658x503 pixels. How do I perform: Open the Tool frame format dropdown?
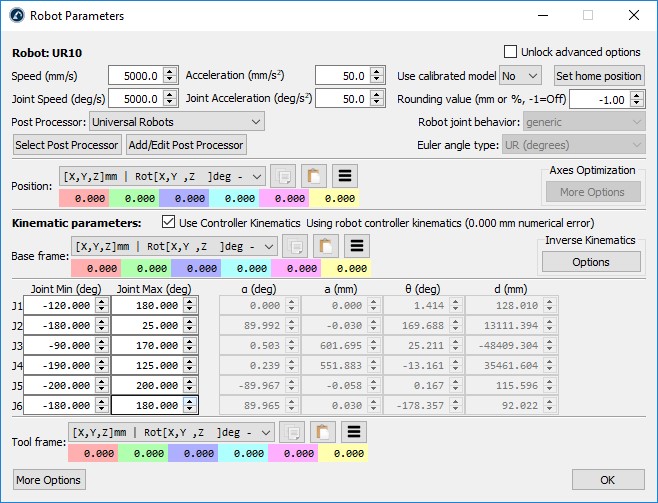pos(172,432)
